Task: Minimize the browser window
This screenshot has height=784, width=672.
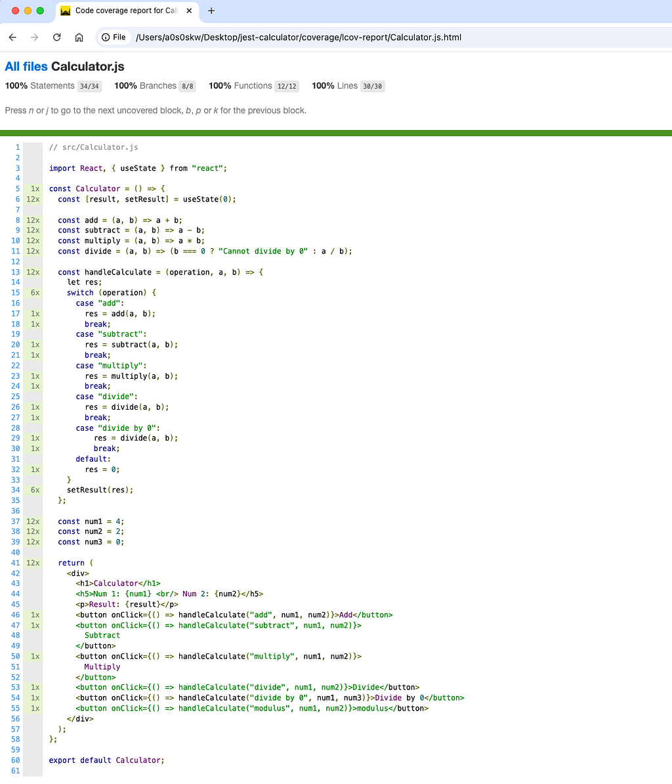Action: click(x=28, y=11)
